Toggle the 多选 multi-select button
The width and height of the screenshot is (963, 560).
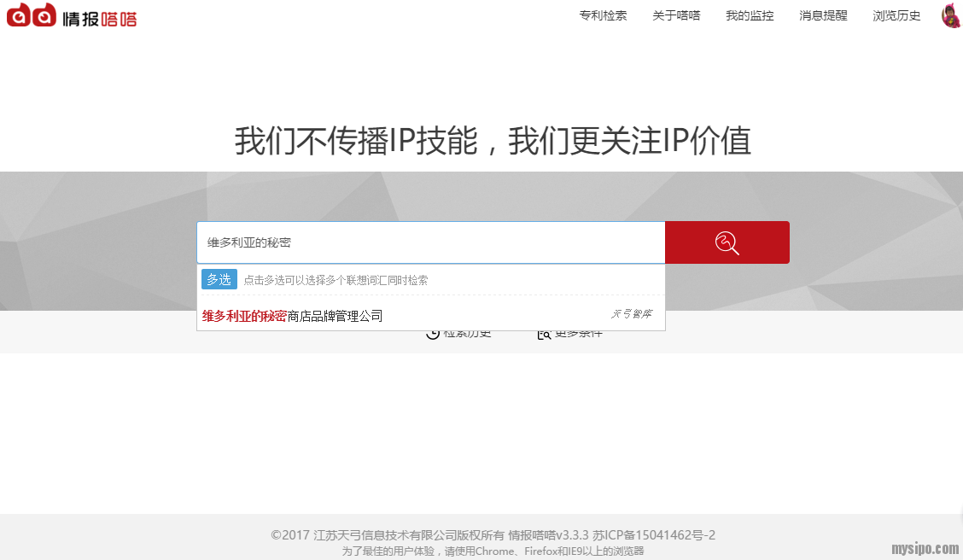click(x=219, y=279)
